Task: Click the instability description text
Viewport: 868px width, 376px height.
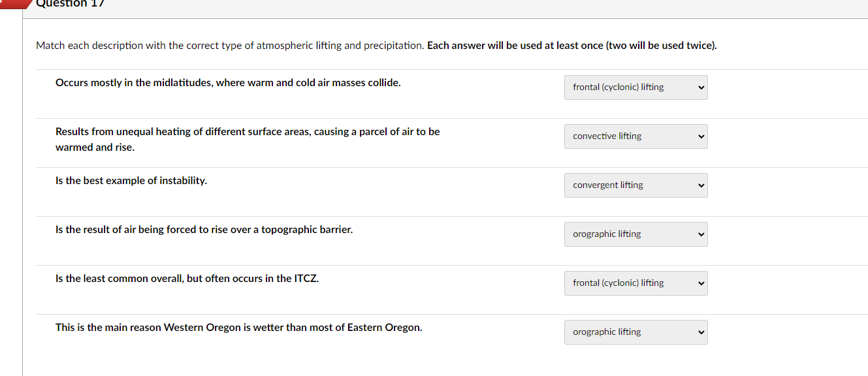Action: tap(131, 180)
